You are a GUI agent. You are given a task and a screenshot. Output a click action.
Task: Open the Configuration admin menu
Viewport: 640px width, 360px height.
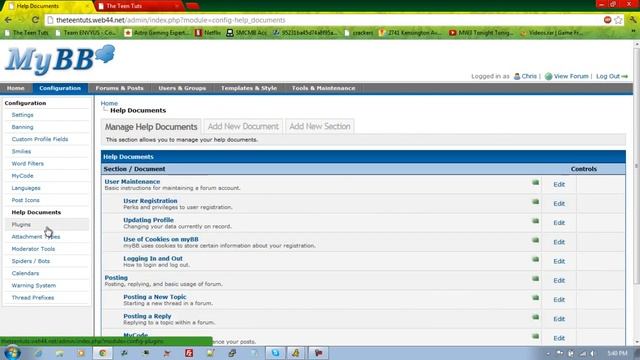click(x=60, y=88)
